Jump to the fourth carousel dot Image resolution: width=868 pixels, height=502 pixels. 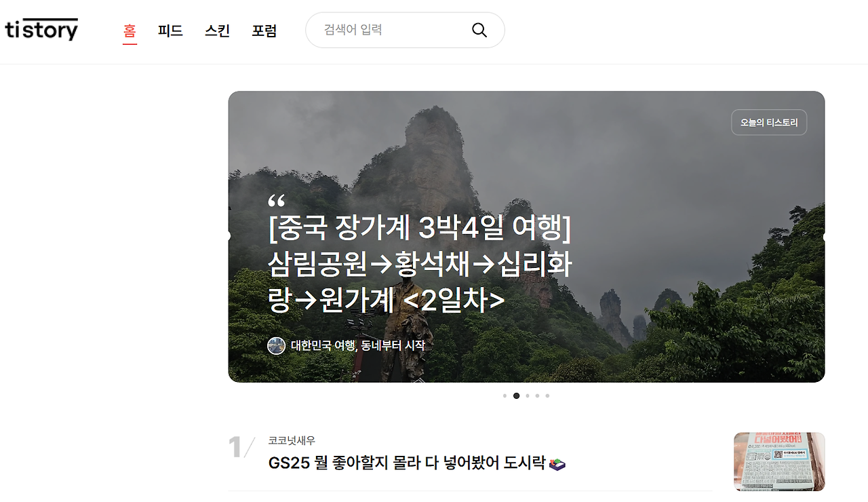coord(537,395)
